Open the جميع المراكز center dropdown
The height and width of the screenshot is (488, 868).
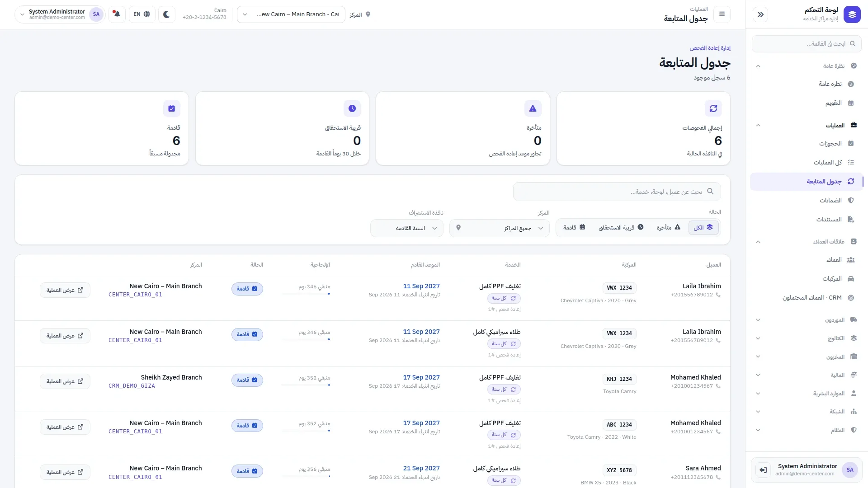pyautogui.click(x=500, y=228)
